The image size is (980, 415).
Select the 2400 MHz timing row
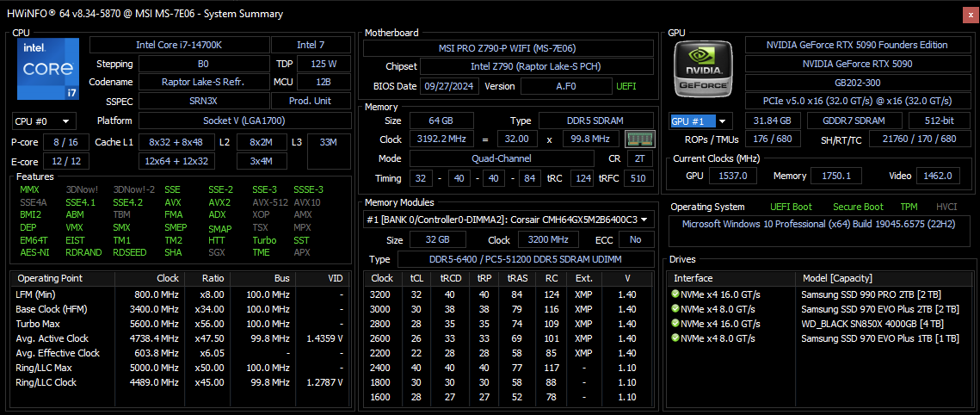point(508,368)
